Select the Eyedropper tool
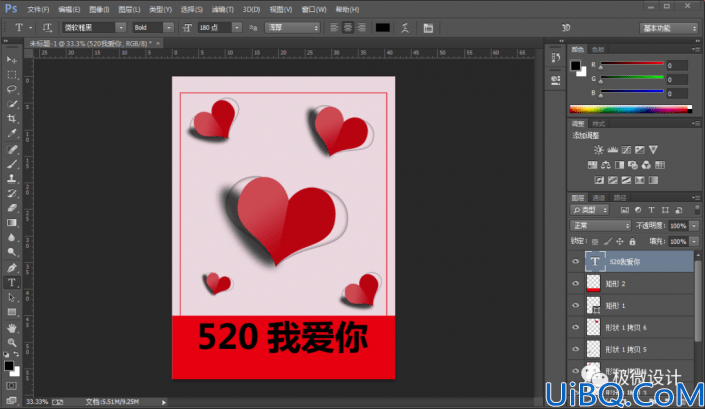 tap(12, 133)
